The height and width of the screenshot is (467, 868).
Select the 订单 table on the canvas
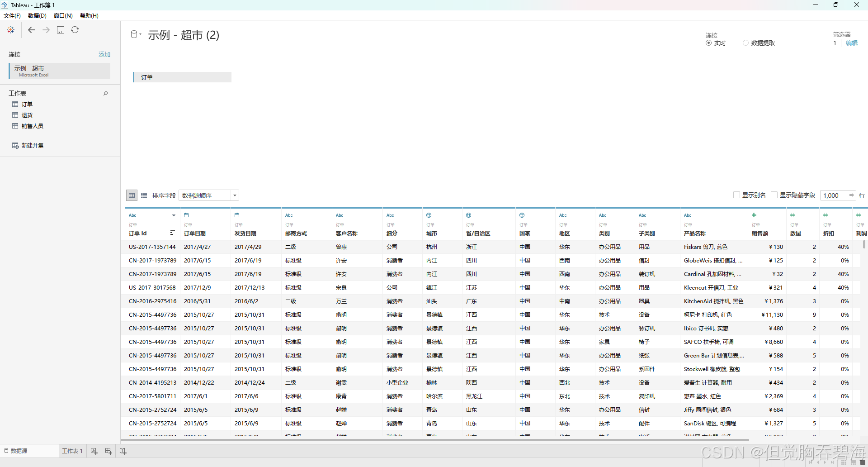click(182, 77)
